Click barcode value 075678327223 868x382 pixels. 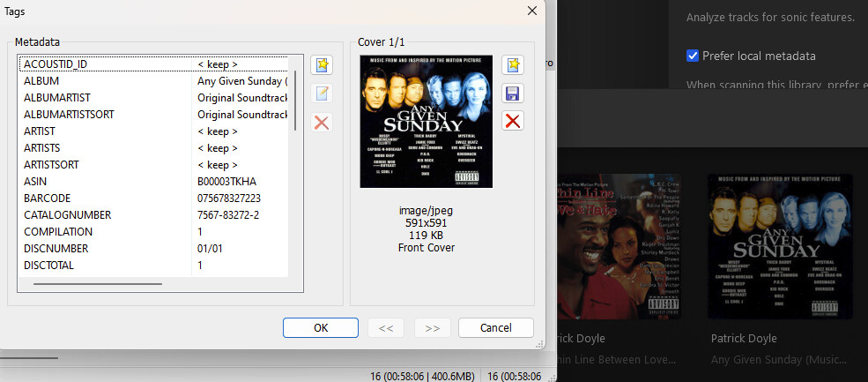228,198
